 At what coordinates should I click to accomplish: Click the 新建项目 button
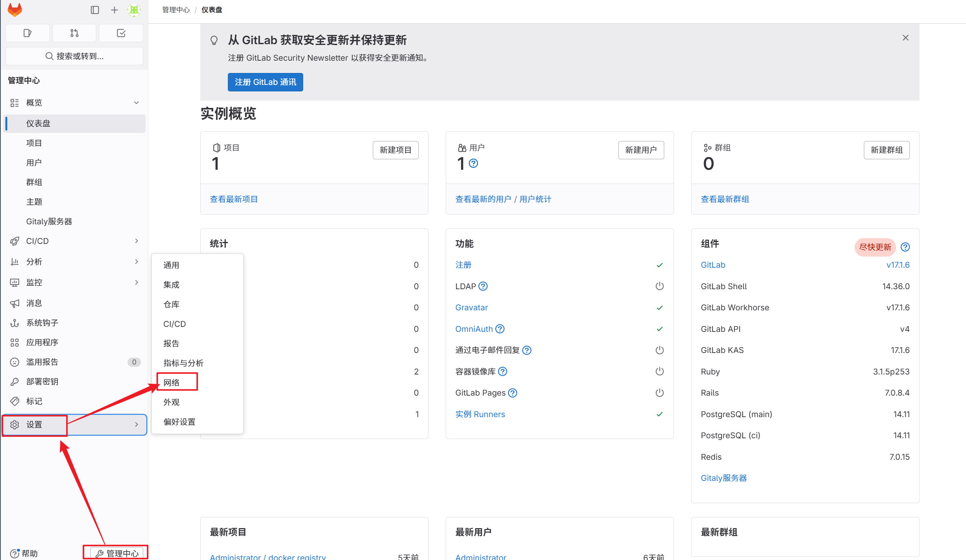coord(395,150)
